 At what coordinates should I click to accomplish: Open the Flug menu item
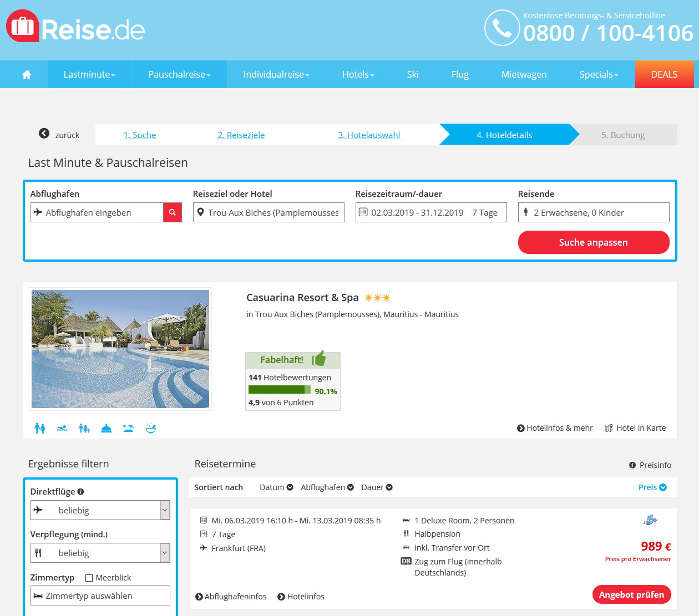pyautogui.click(x=460, y=74)
